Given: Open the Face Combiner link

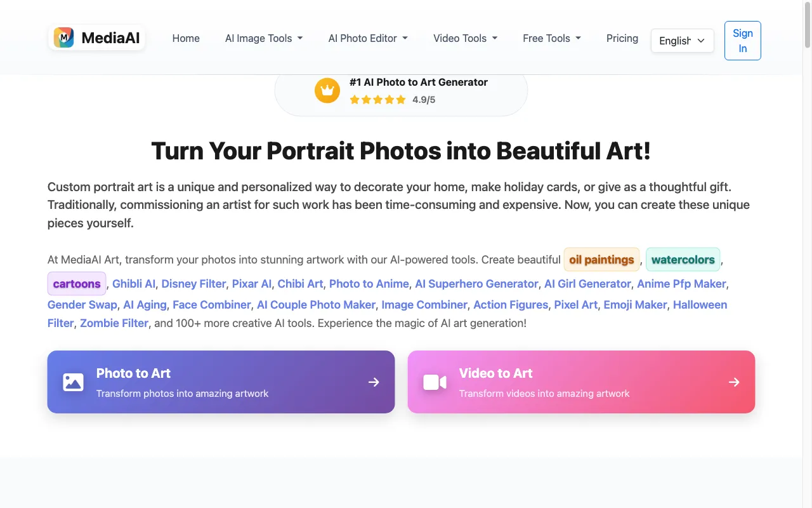Looking at the screenshot, I should [212, 305].
